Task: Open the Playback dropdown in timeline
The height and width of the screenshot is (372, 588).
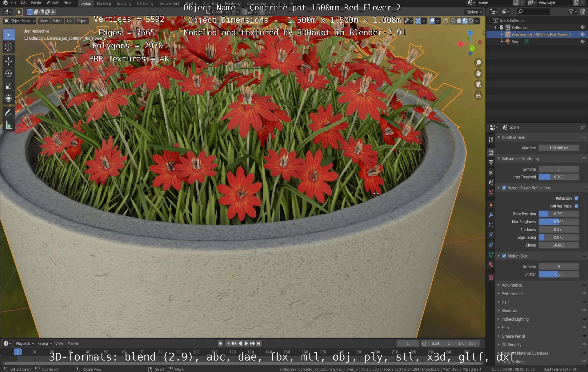Action: 25,343
